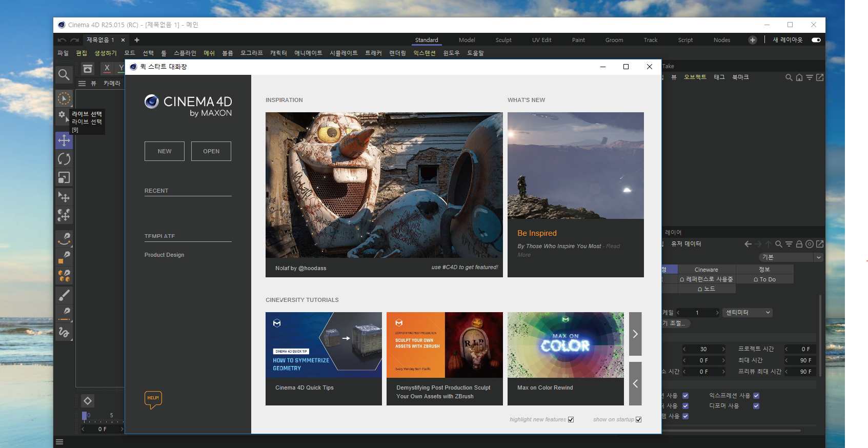Open the 기본 mode dropdown
This screenshot has height=448, width=868.
790,257
